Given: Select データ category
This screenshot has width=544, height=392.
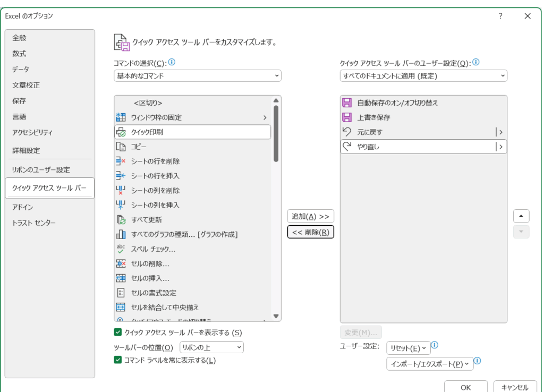Looking at the screenshot, I should (50, 70).
